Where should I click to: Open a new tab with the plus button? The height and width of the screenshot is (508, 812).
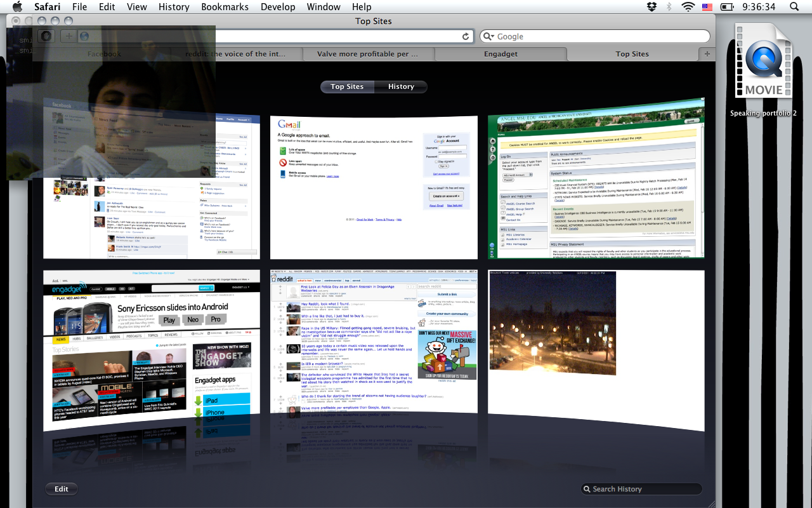point(707,54)
